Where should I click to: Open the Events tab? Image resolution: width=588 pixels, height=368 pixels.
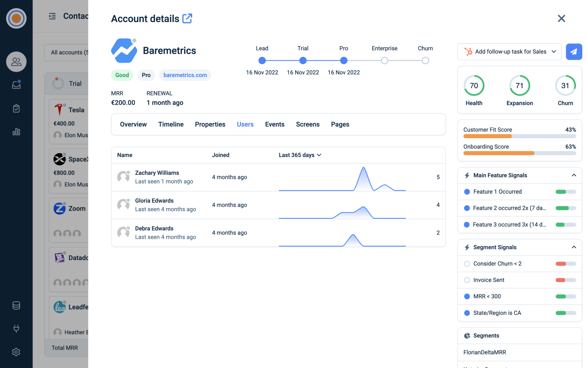pyautogui.click(x=275, y=124)
